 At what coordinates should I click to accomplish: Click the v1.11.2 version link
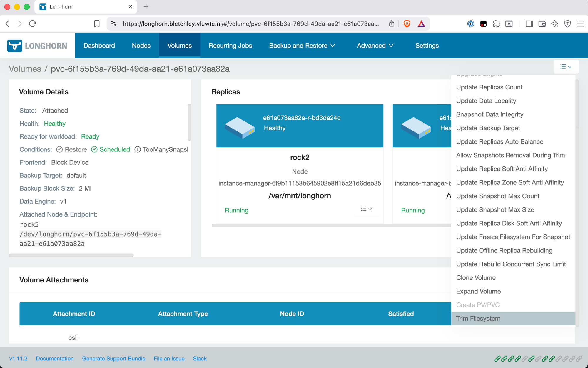pos(18,359)
